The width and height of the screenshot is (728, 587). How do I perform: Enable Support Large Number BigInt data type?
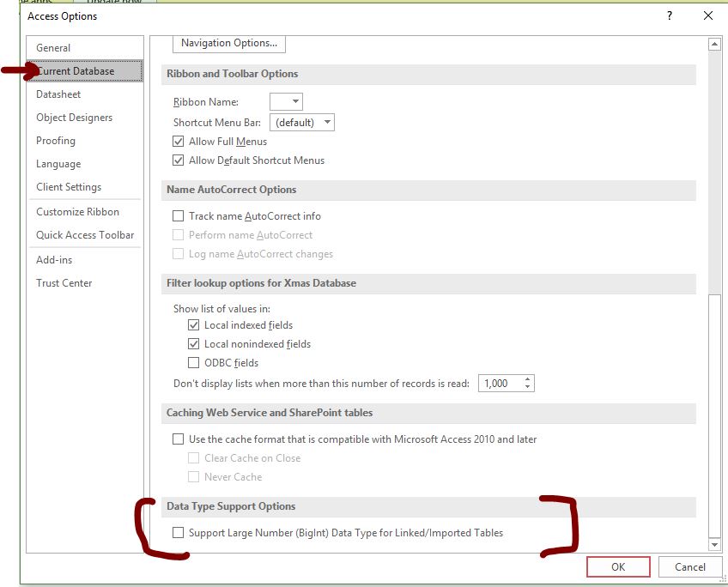(x=179, y=533)
